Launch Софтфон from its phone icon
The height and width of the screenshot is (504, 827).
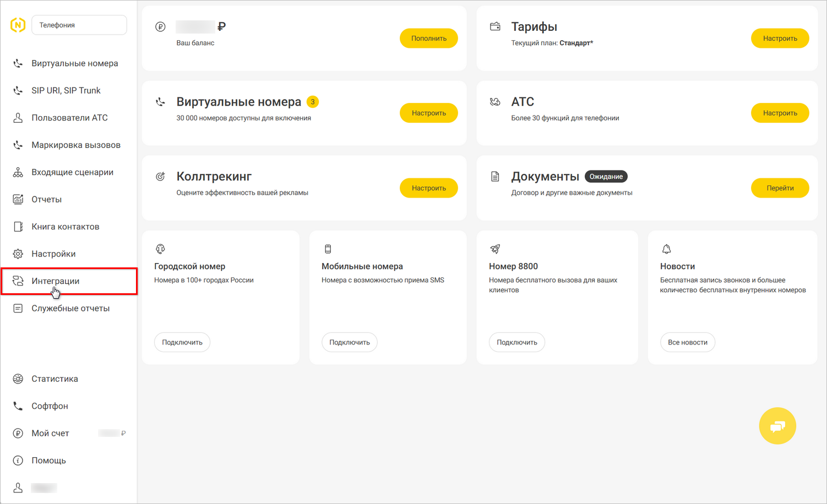(17, 406)
